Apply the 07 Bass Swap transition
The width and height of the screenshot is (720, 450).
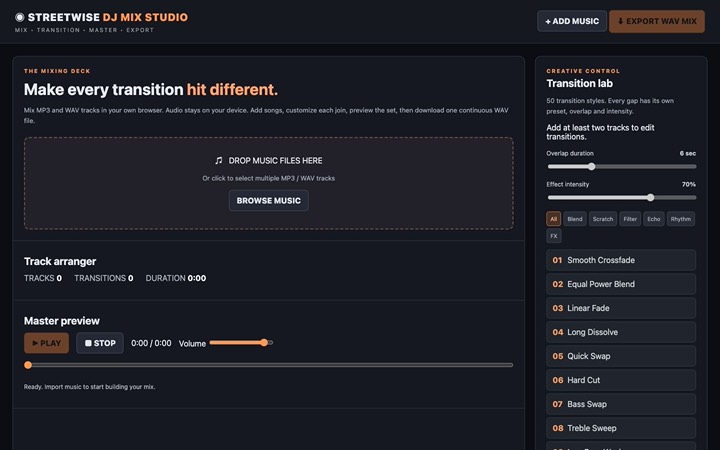coord(621,404)
